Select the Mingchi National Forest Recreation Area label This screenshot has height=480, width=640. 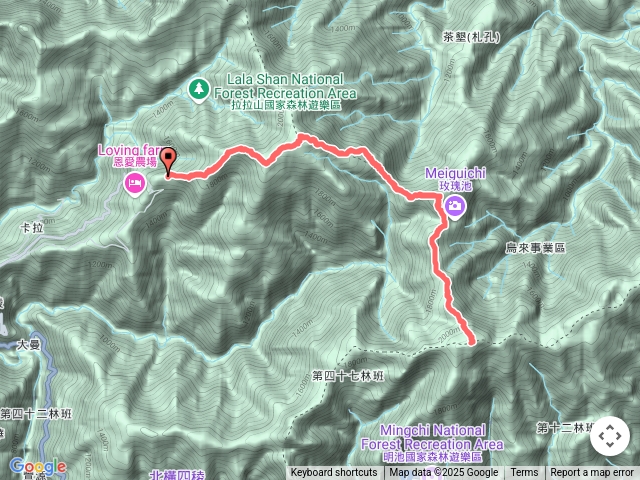click(432, 443)
